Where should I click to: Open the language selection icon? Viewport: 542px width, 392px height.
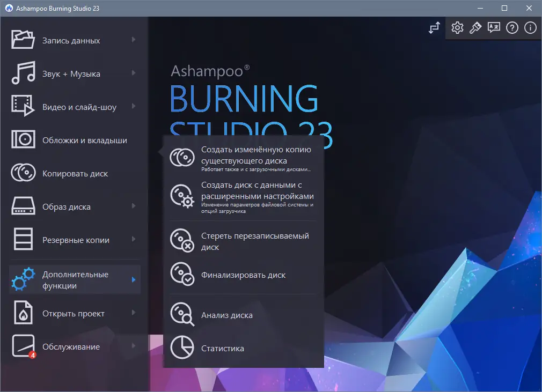tap(494, 28)
